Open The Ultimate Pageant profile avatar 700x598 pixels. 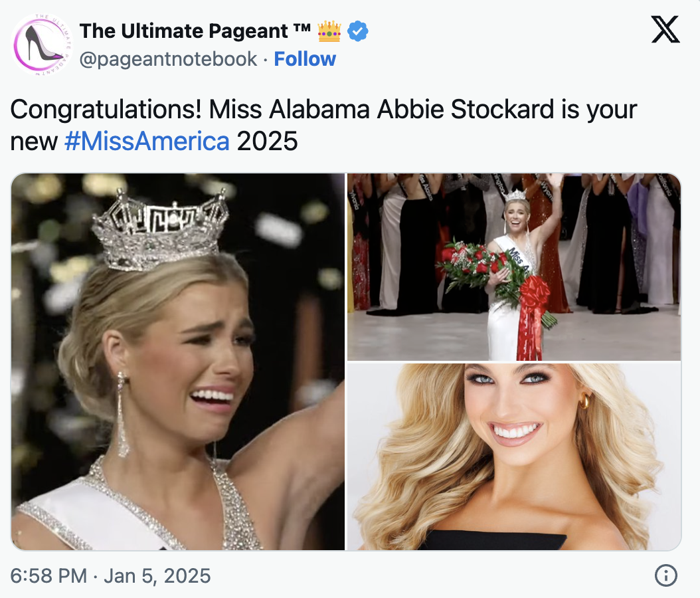point(41,43)
